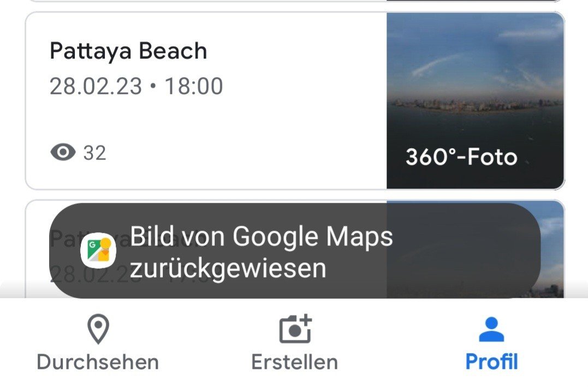Tap the 360°-Foto label on the thumbnail
Screen dimensions: 588x387
[462, 157]
